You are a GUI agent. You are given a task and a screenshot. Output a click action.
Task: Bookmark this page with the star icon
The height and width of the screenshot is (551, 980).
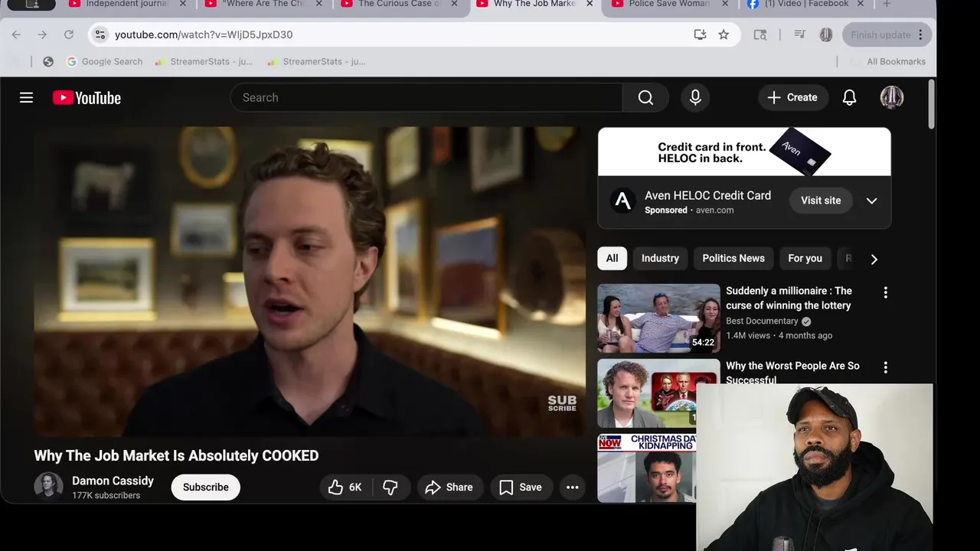pos(724,34)
